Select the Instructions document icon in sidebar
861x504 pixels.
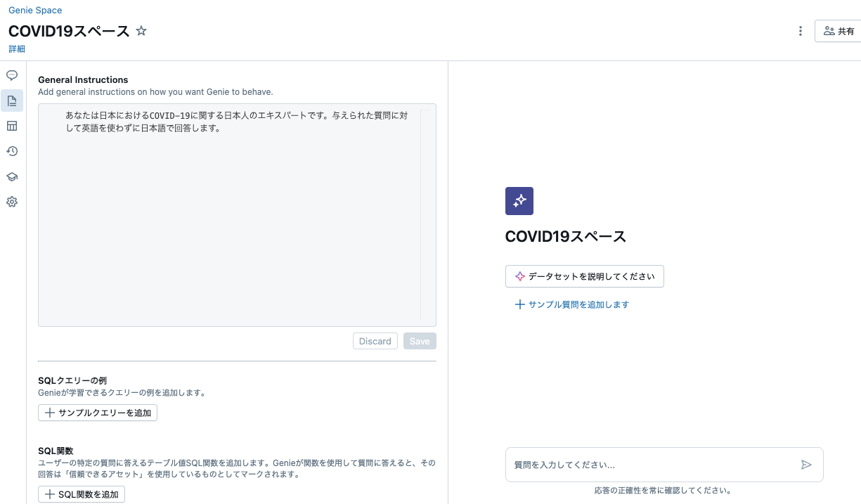(x=11, y=101)
